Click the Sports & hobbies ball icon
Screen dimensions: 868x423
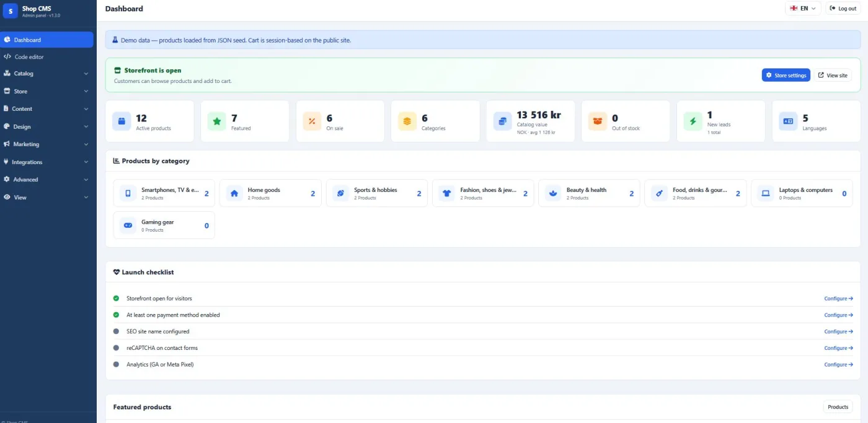point(341,193)
